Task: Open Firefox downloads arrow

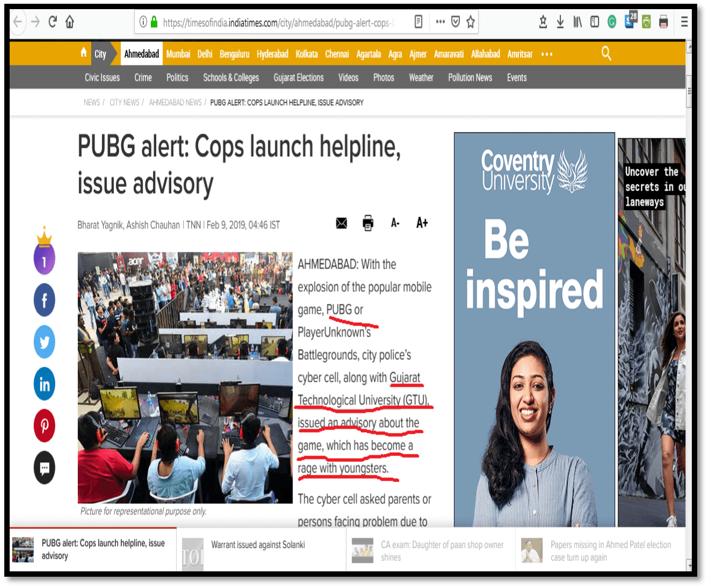Action: point(560,22)
